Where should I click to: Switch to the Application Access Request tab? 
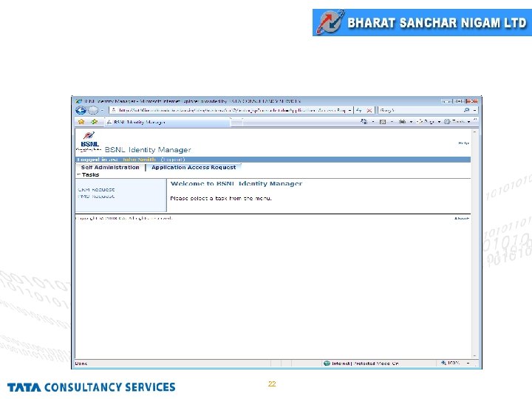pyautogui.click(x=194, y=167)
